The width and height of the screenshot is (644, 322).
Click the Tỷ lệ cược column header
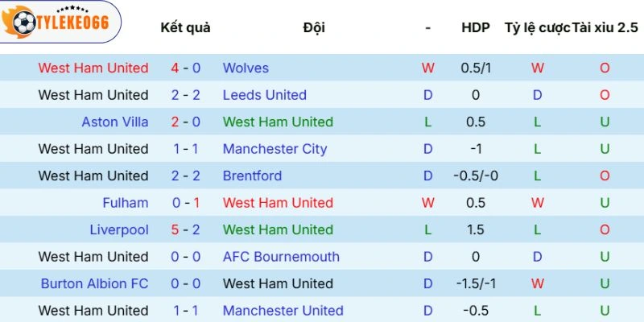[537, 27]
